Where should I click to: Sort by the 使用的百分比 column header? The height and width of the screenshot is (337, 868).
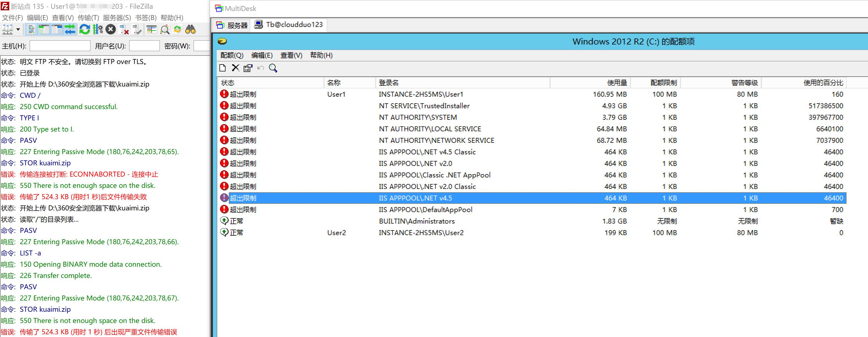click(x=804, y=83)
